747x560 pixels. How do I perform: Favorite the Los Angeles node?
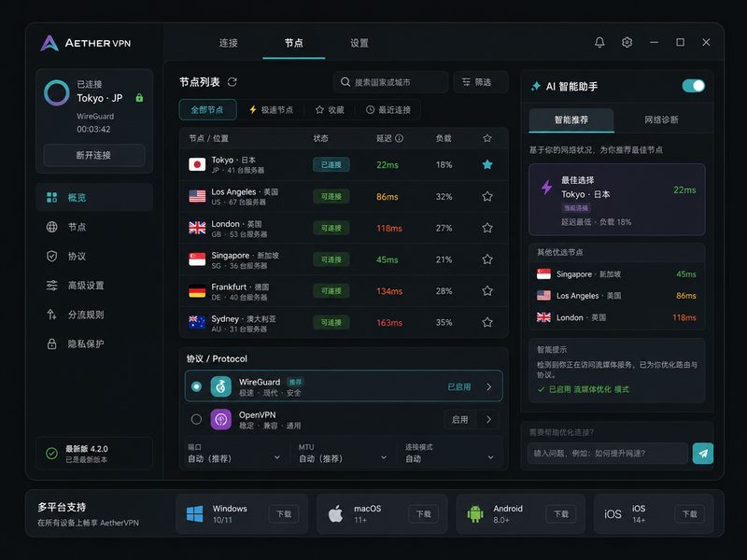(x=486, y=196)
